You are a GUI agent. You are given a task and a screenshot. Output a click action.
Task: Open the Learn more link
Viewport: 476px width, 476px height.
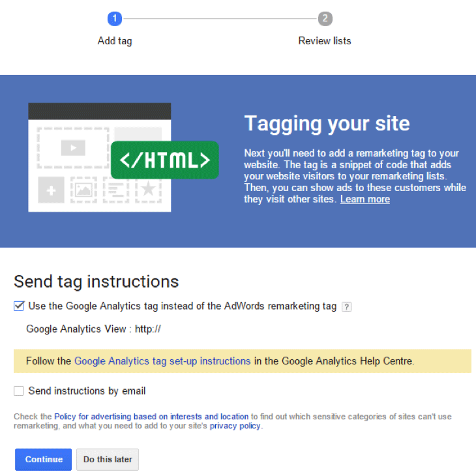365,199
